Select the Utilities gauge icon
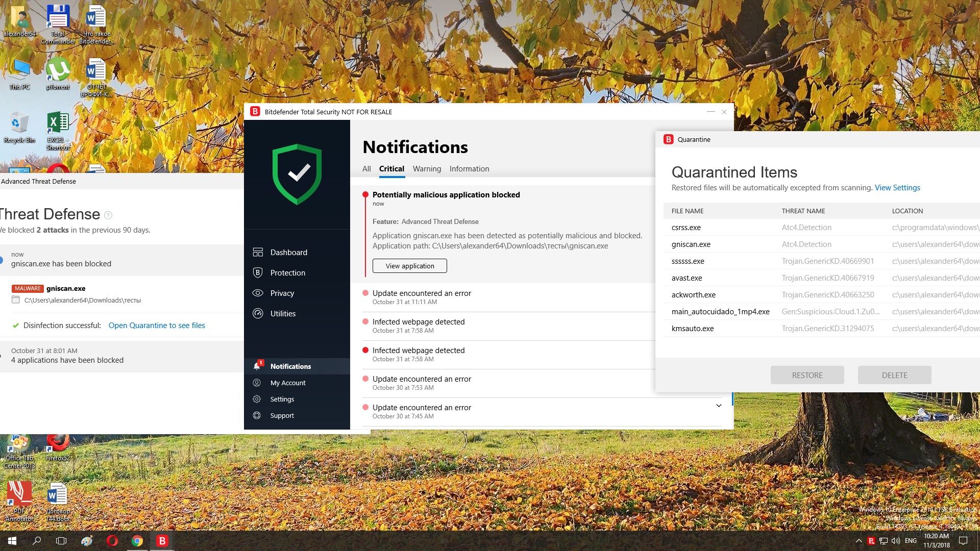Viewport: 980px width, 551px height. point(258,314)
